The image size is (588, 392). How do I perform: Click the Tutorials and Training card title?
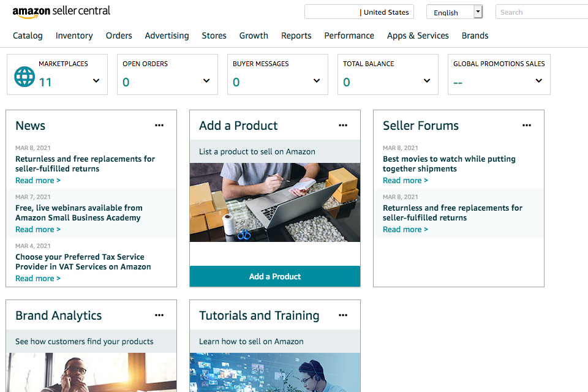tap(259, 315)
